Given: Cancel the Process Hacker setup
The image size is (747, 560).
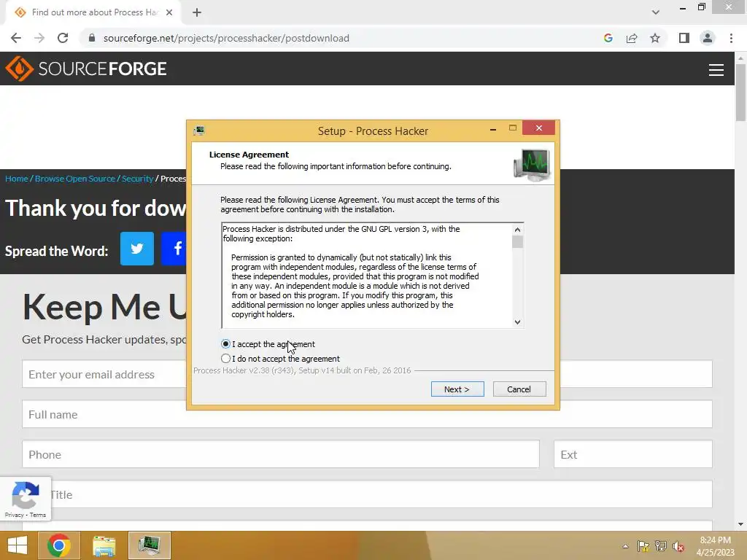Looking at the screenshot, I should tap(519, 389).
